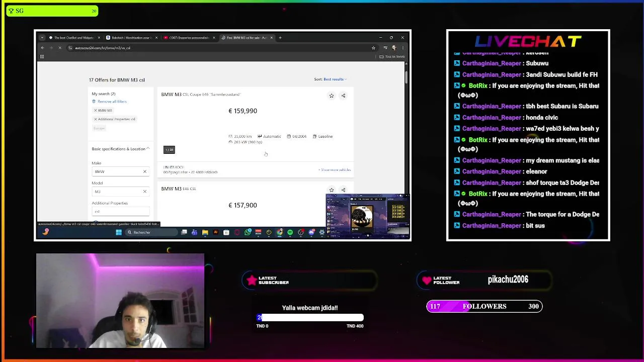Image resolution: width=644 pixels, height=362 pixels.
Task: Open Spotify from taskbar
Action: click(x=290, y=232)
